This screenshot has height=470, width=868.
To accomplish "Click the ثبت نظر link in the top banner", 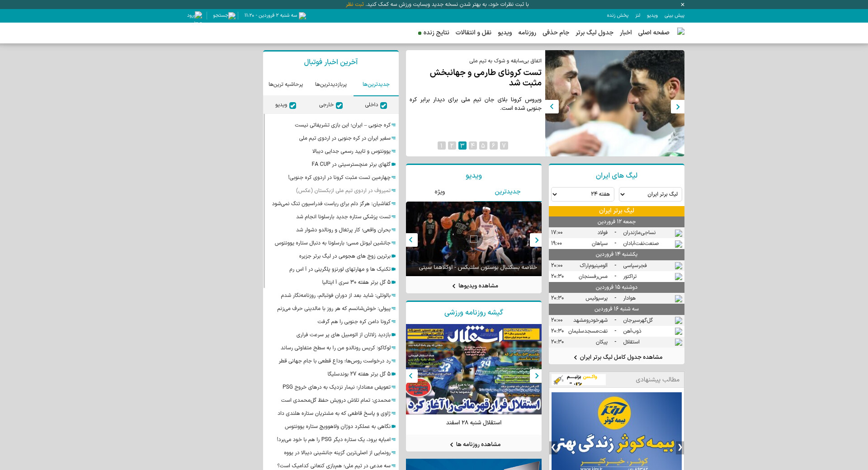I will pos(355,5).
